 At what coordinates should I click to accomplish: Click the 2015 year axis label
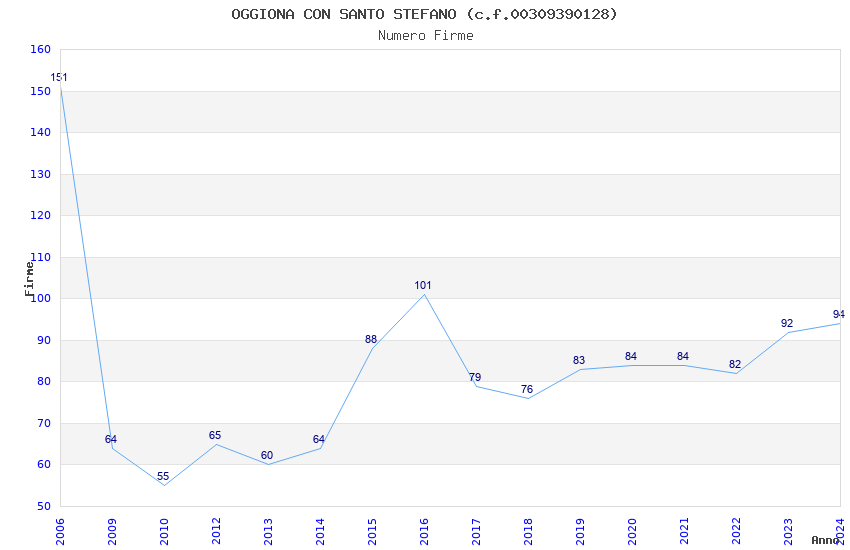(x=372, y=532)
